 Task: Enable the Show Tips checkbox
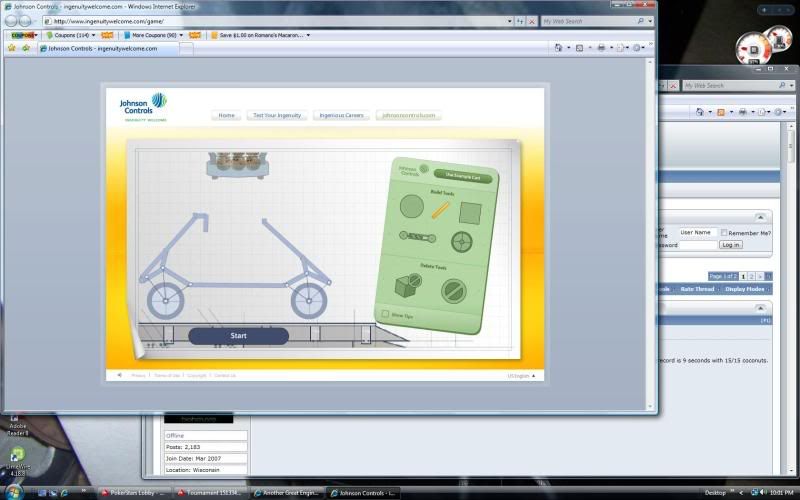click(385, 314)
